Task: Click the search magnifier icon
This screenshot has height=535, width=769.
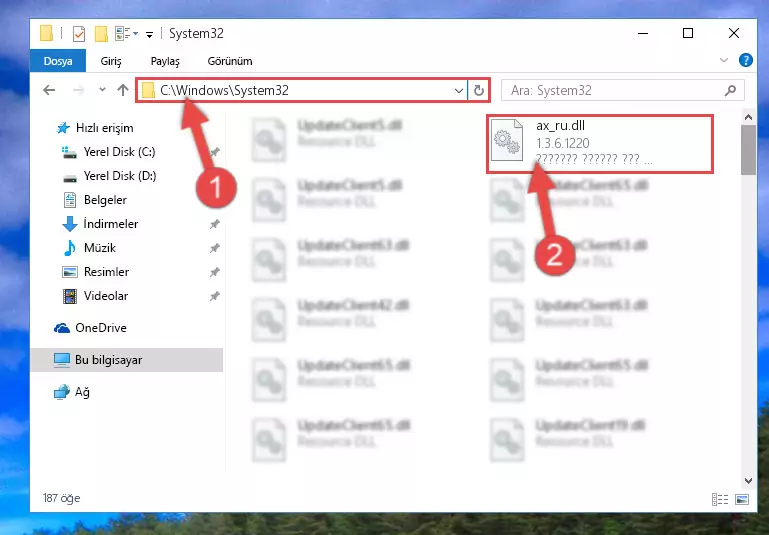Action: point(730,90)
